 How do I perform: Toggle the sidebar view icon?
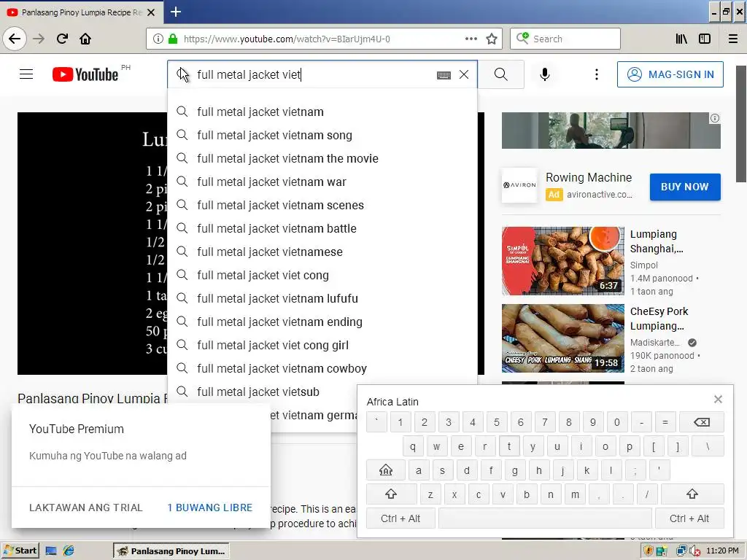(x=705, y=39)
